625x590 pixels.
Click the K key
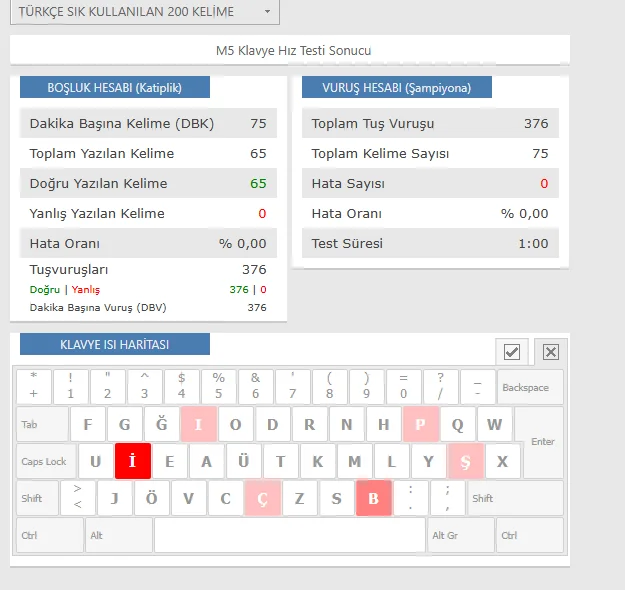point(318,461)
